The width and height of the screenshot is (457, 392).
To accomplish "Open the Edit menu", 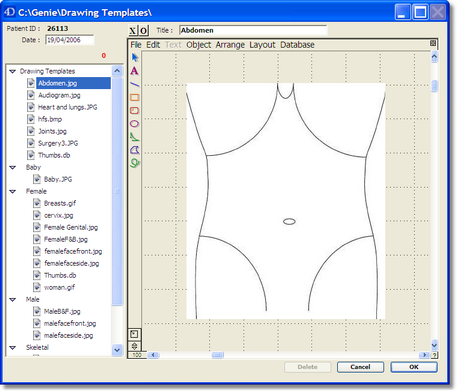I will tap(153, 45).
